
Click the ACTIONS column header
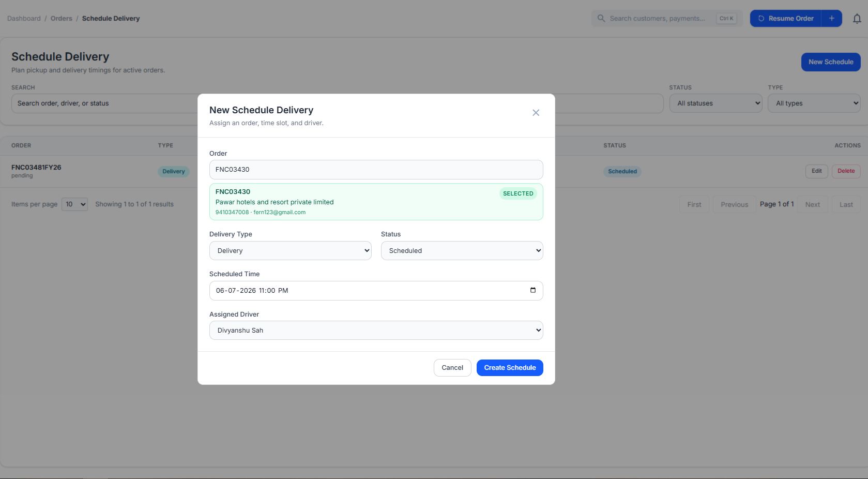(847, 146)
